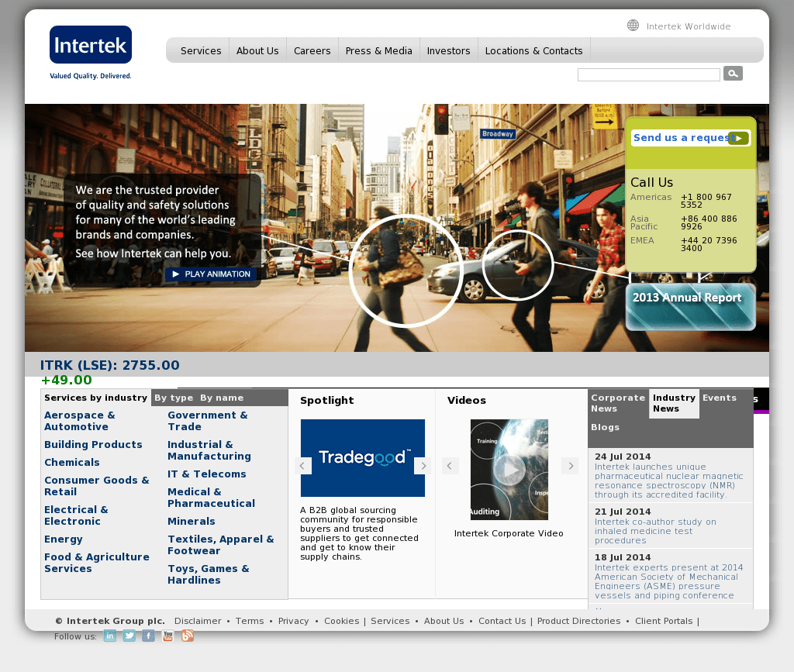Click the Contact Us footer link
Viewport: 794px width, 672px height.
coord(502,621)
